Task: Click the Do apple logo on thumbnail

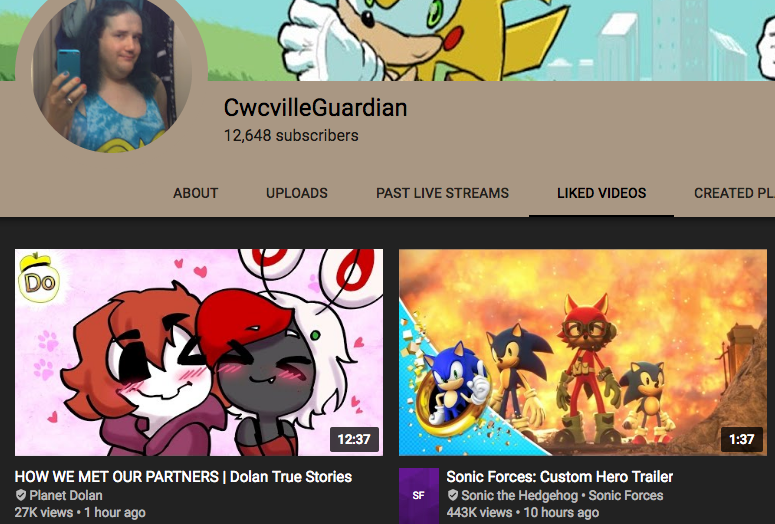Action: 39,278
